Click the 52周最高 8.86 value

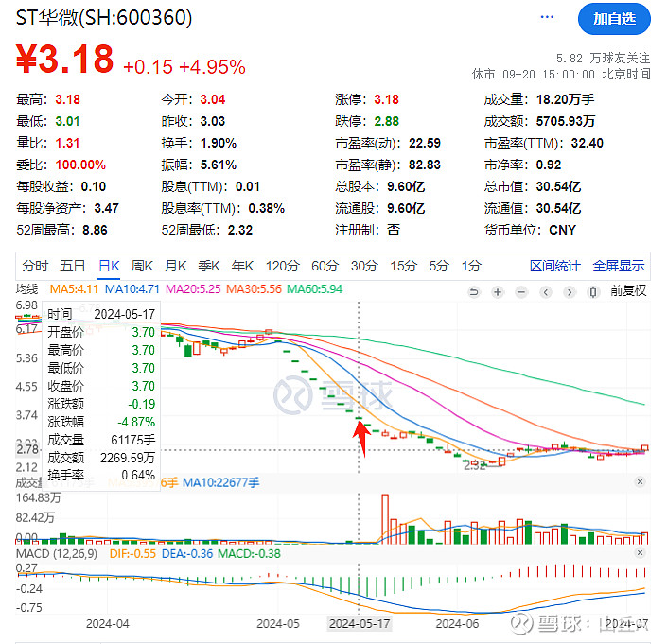(95, 231)
